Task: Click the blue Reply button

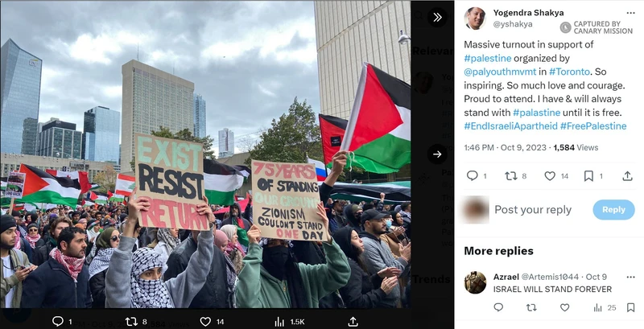Action: (x=613, y=210)
